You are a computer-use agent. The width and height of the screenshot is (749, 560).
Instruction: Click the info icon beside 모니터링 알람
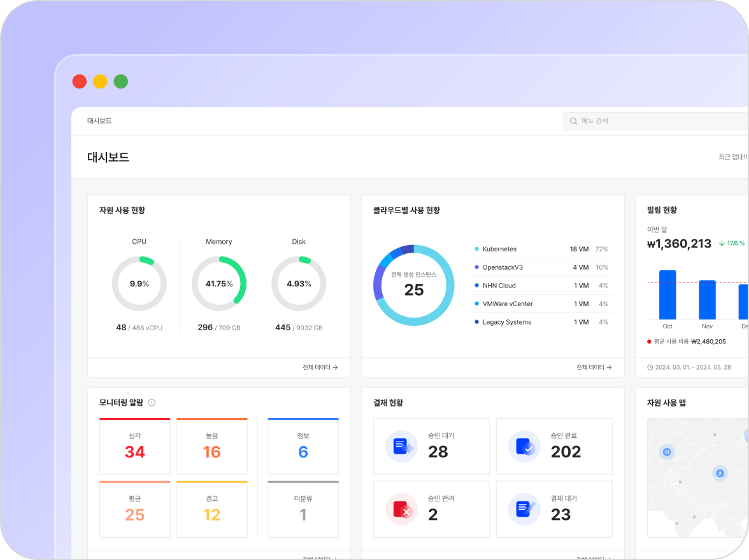pos(152,403)
